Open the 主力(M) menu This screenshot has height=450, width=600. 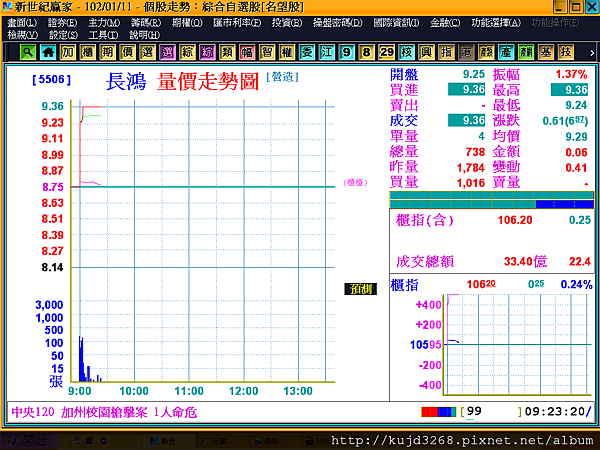(104, 23)
